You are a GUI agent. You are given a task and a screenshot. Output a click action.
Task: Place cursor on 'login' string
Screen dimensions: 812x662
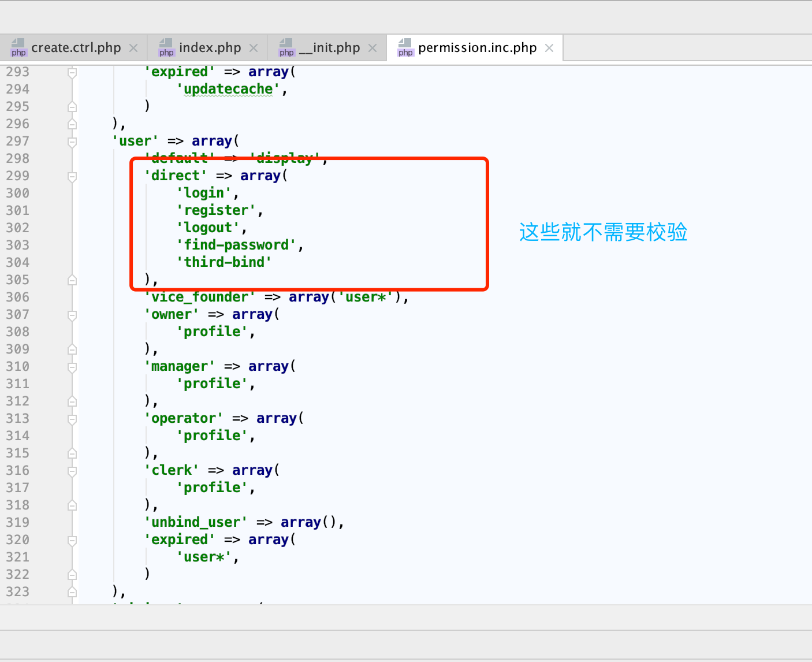(x=204, y=193)
